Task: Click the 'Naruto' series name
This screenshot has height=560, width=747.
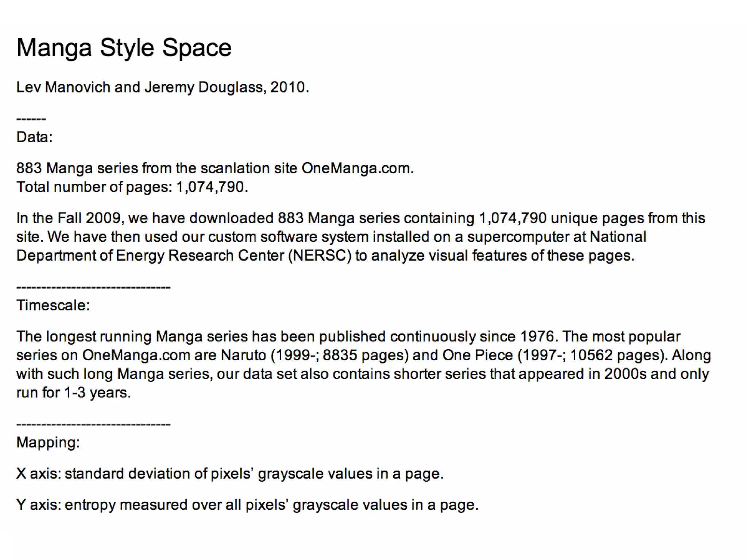Action: pos(243,355)
